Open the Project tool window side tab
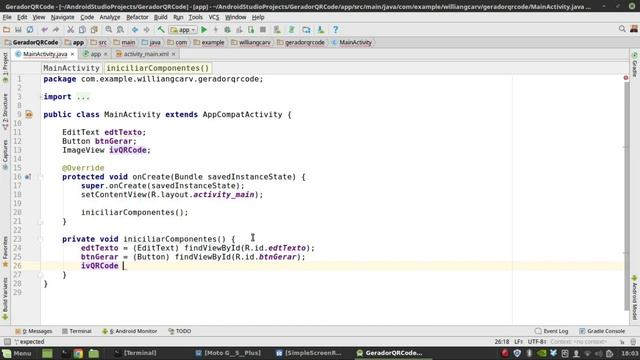 (x=5, y=67)
